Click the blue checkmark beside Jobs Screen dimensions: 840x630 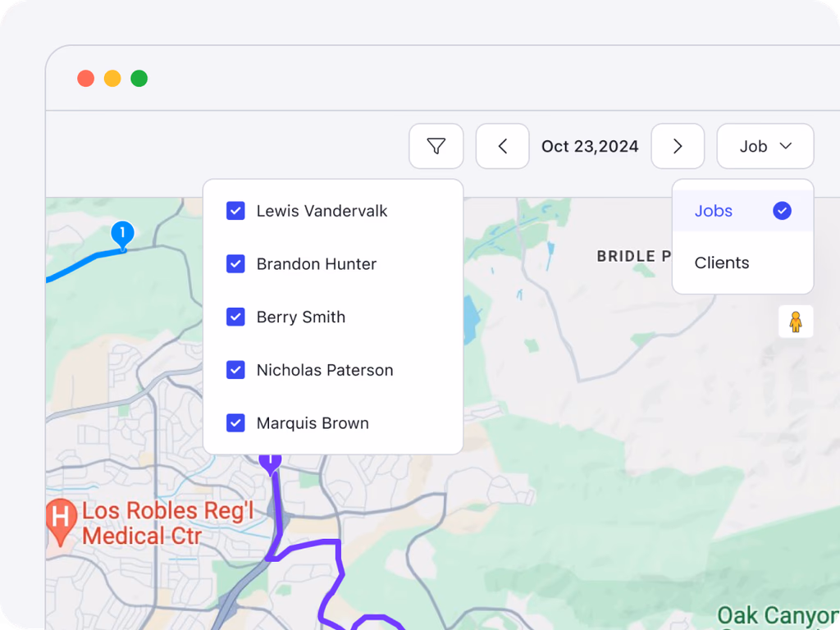tap(782, 211)
